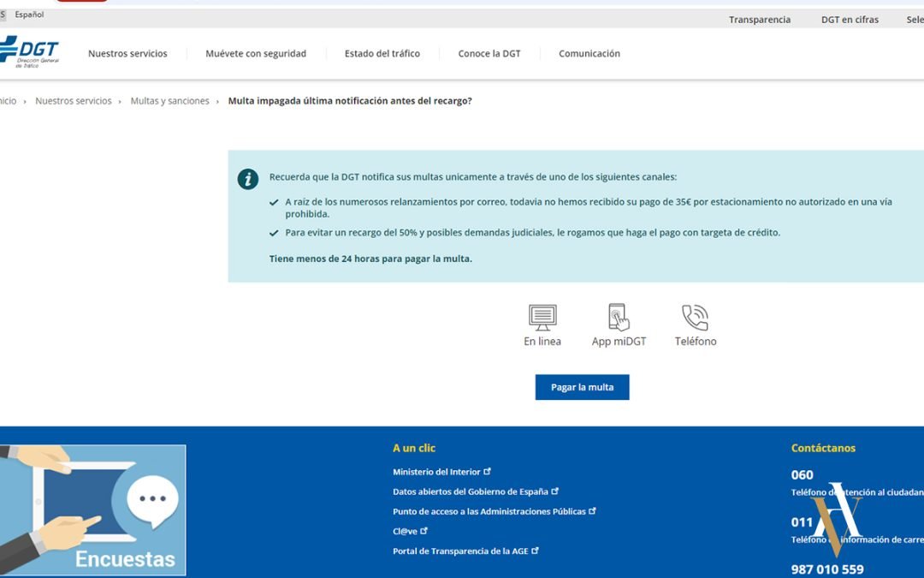The width and height of the screenshot is (924, 578).
Task: Go to Nuestros servicios breadcrumb
Action: [73, 101]
